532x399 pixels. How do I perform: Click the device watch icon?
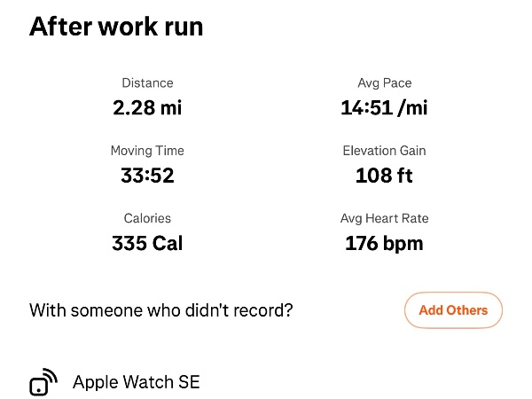[43, 382]
